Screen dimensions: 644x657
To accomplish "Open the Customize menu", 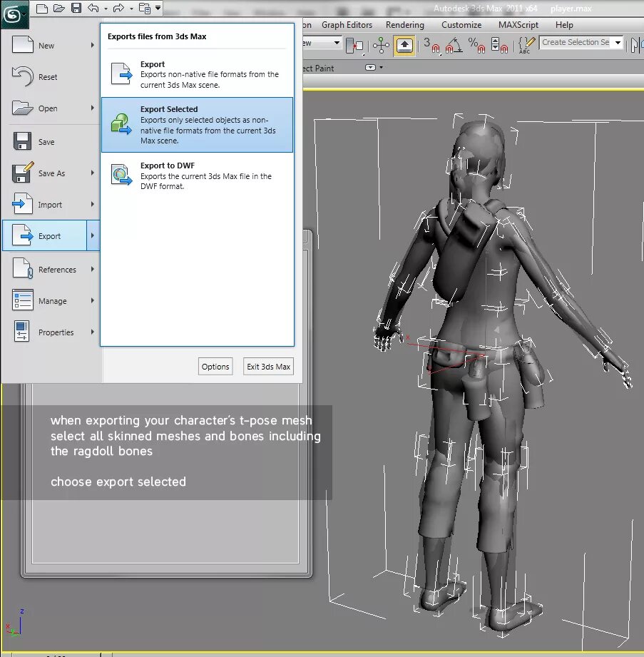I will click(461, 25).
